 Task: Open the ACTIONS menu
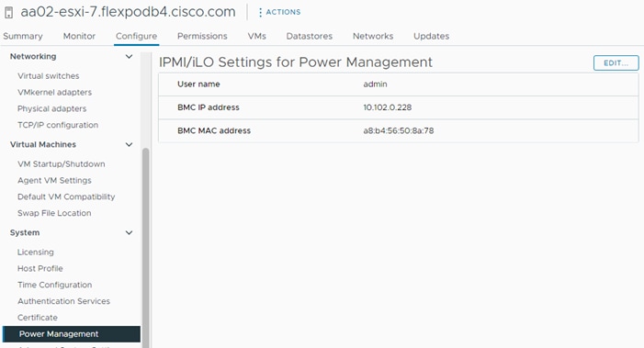[279, 12]
